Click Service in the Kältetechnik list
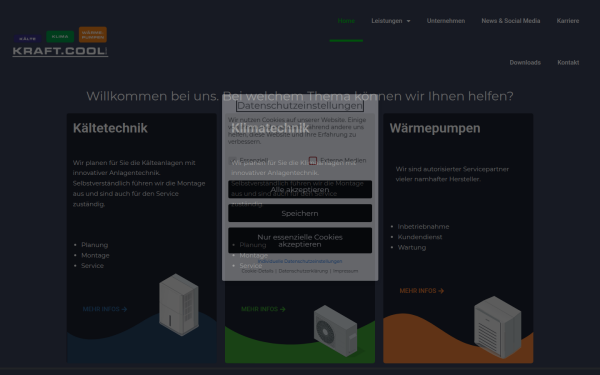The width and height of the screenshot is (600, 375). [x=92, y=266]
